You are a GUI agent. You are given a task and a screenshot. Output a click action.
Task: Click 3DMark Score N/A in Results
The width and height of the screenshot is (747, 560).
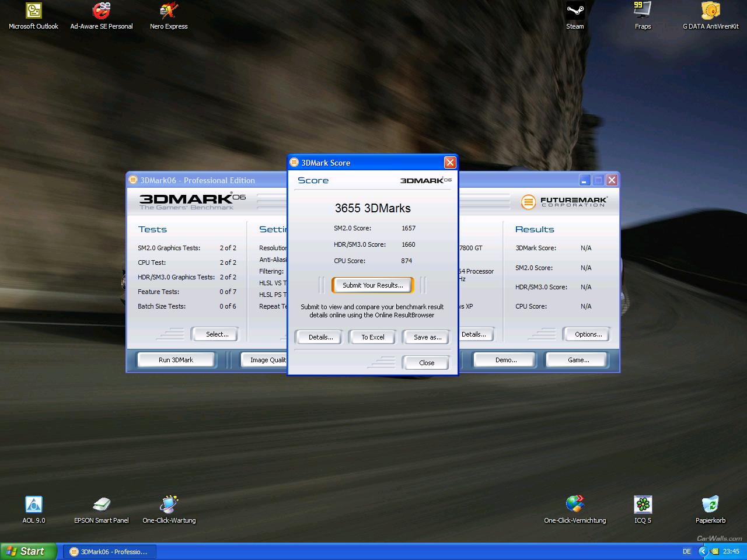coord(586,248)
